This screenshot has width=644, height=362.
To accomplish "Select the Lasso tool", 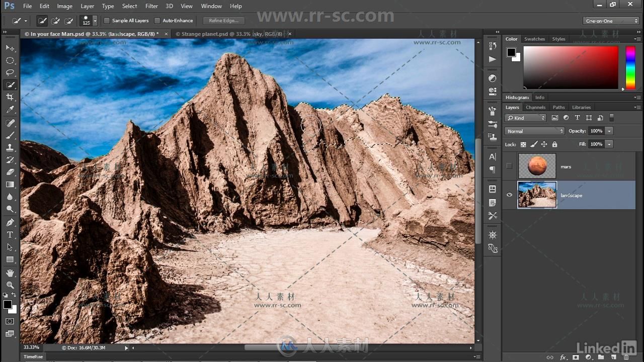I will [10, 72].
